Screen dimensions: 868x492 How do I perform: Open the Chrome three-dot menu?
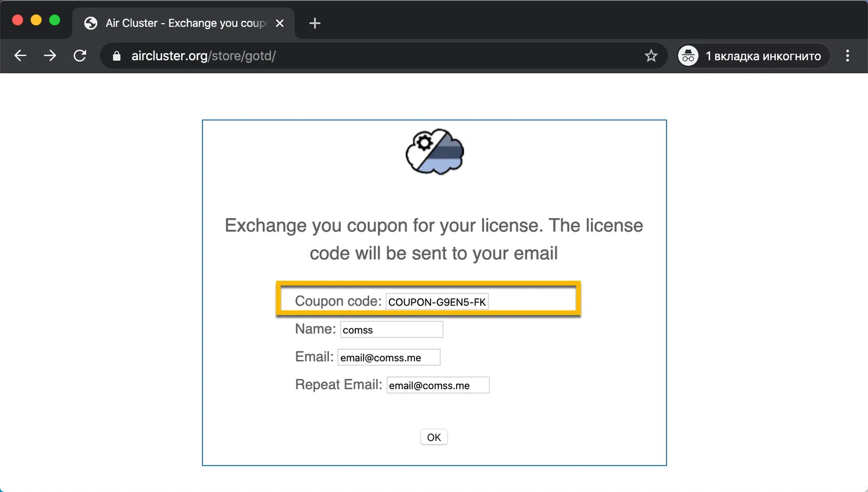[x=848, y=56]
